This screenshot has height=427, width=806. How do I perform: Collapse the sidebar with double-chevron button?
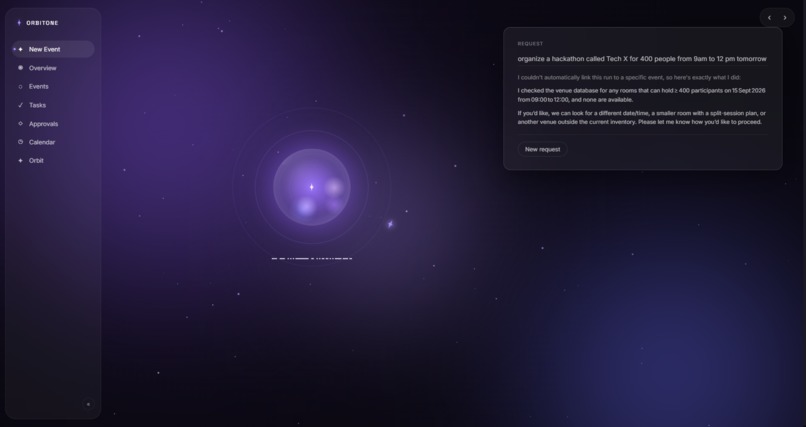[88, 404]
